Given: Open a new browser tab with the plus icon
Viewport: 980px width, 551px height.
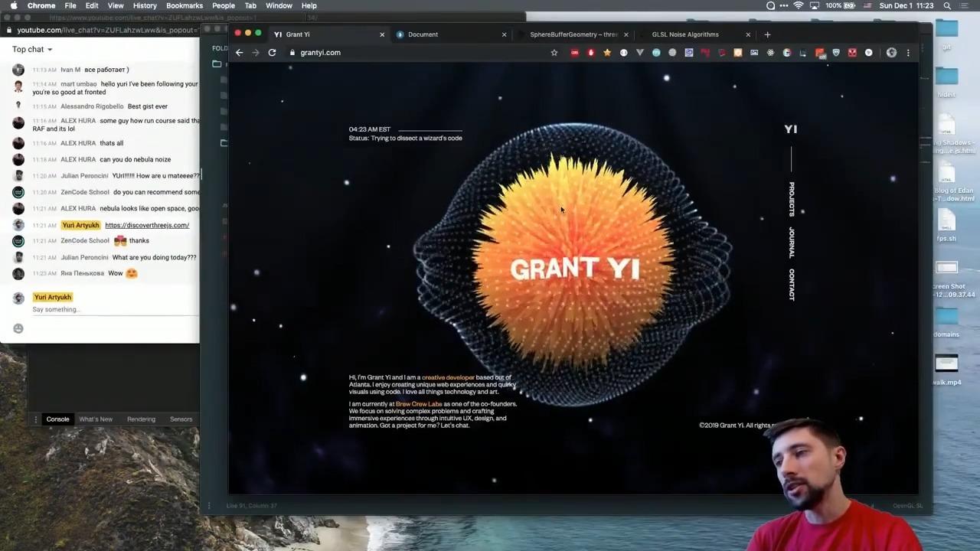Looking at the screenshot, I should (767, 34).
